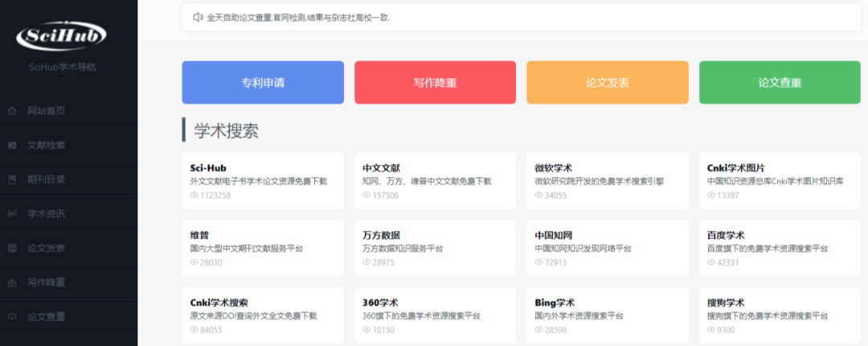Click the sidebar icon beside 论文查重

pyautogui.click(x=12, y=317)
